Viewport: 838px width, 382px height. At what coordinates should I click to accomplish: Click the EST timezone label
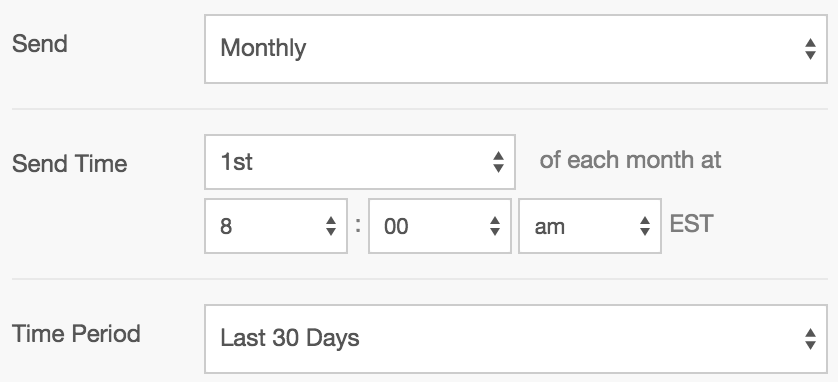point(691,224)
